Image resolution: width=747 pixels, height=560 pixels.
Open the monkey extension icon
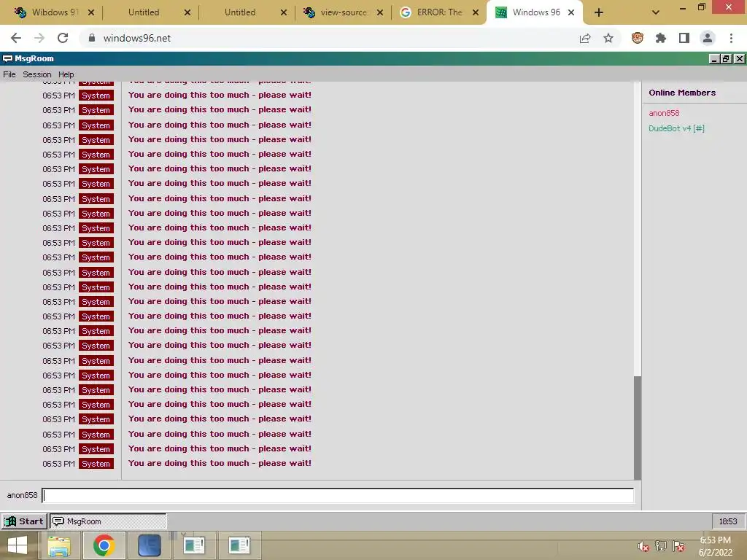(x=638, y=38)
